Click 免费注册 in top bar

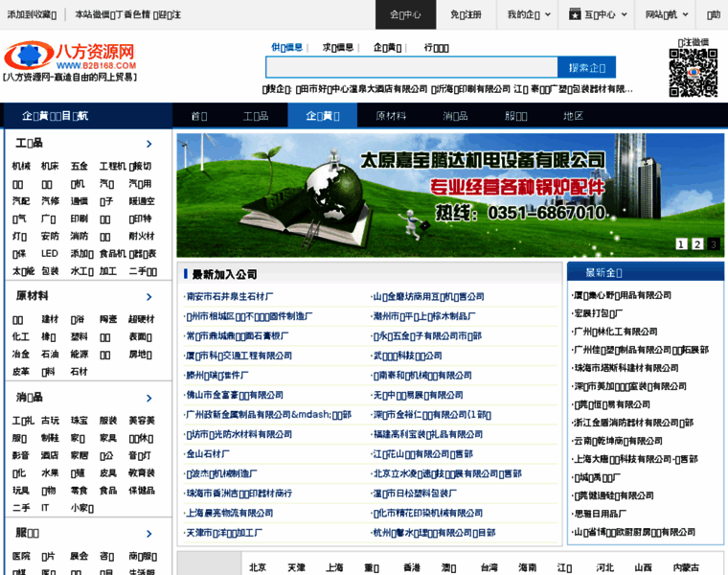point(466,15)
